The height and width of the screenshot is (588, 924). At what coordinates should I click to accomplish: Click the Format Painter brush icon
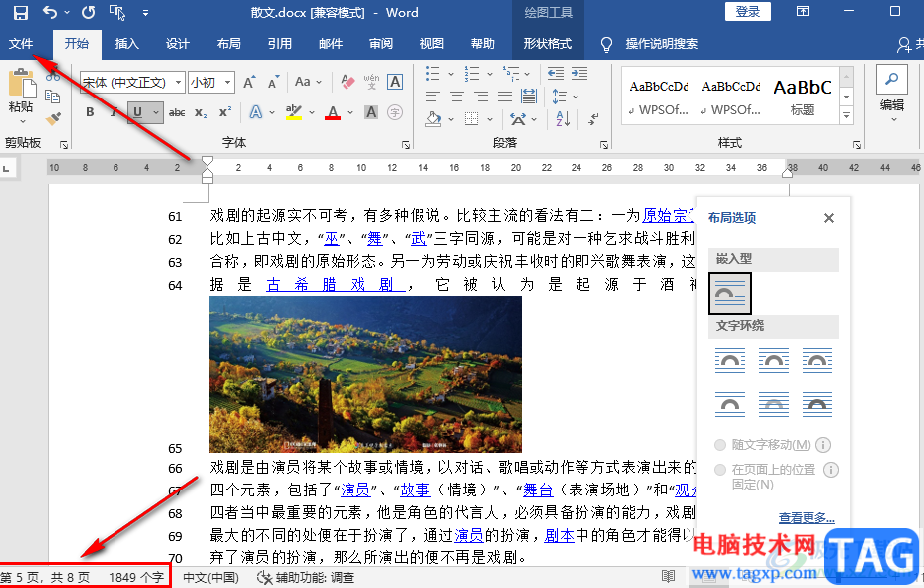click(x=53, y=119)
